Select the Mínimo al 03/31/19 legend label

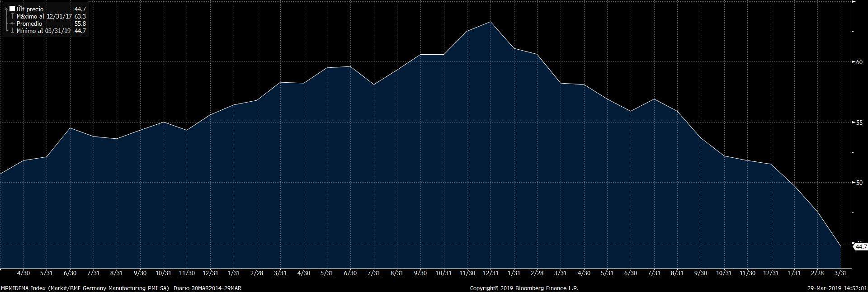(43, 31)
